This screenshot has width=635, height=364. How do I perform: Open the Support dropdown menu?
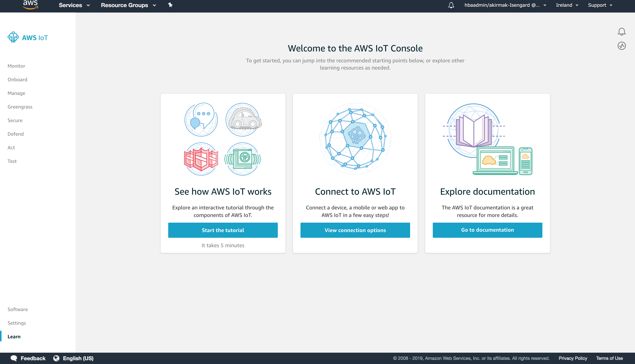click(600, 5)
